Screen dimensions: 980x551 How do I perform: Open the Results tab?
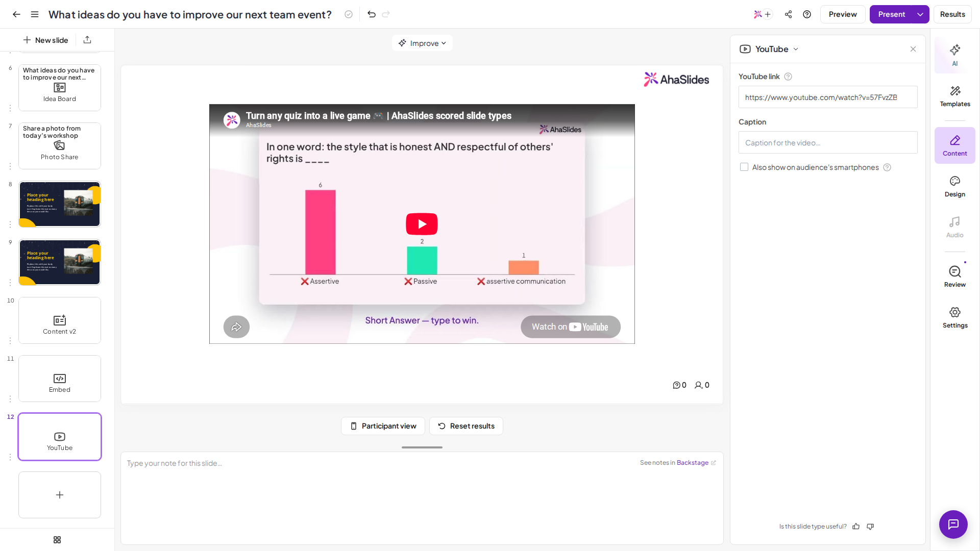click(952, 14)
